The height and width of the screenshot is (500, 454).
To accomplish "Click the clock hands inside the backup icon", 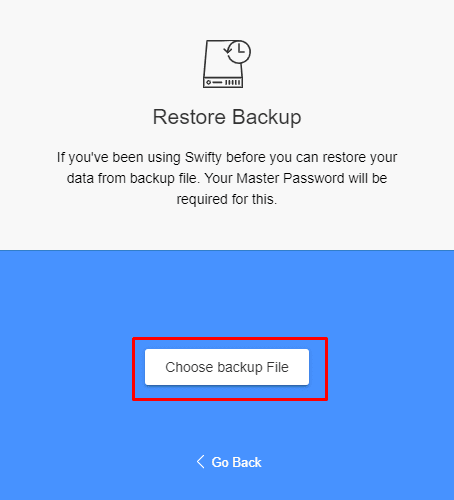I will [241, 50].
